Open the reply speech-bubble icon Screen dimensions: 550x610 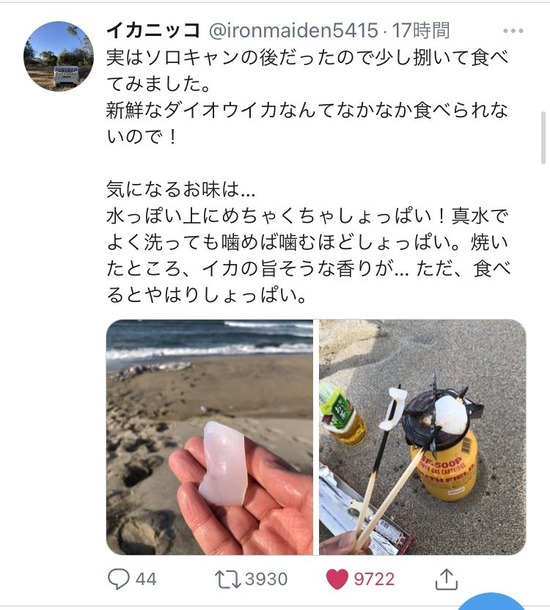(118, 579)
